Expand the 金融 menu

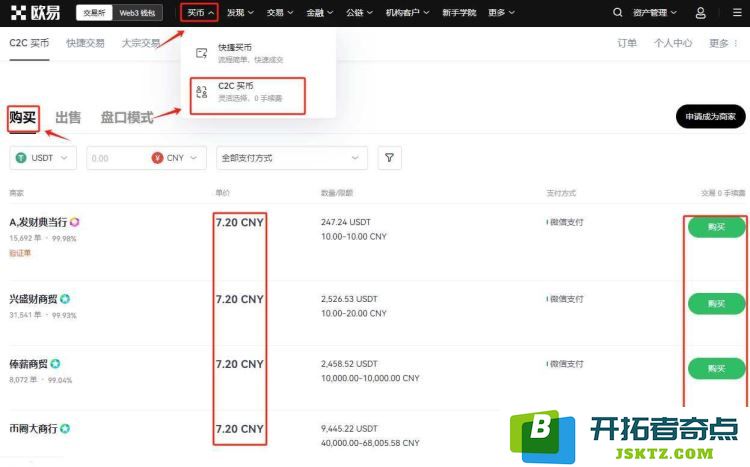(320, 13)
